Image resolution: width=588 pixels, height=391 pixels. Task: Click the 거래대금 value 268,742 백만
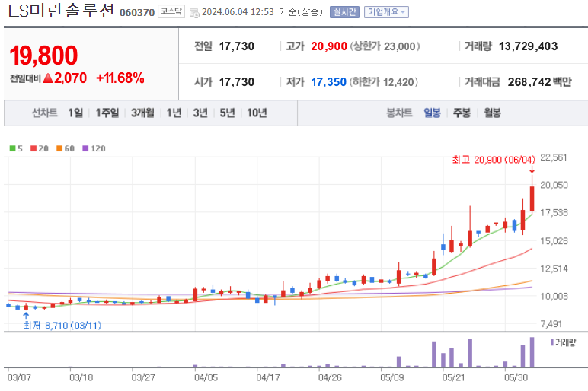tap(539, 82)
